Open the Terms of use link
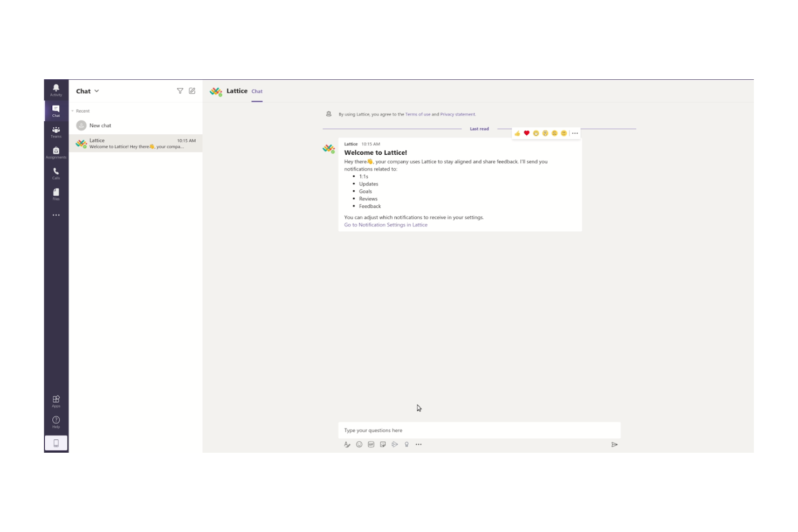The width and height of the screenshot is (798, 532). 418,114
